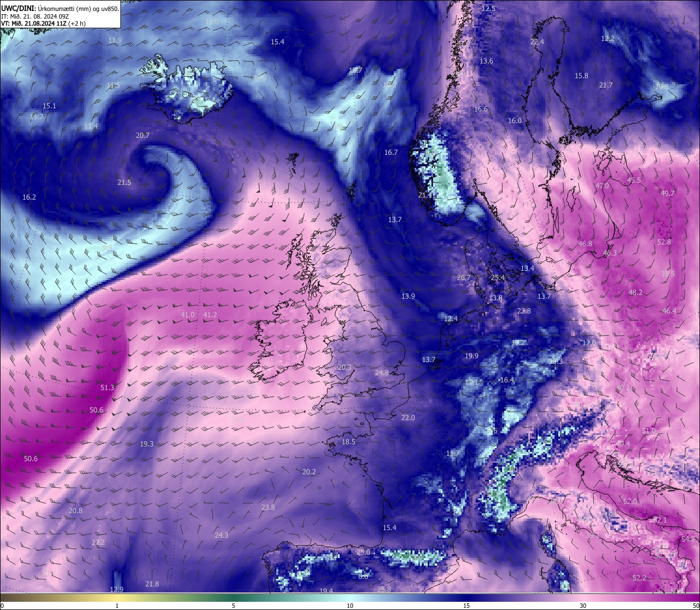Click the map value '46.4'
Viewport: 700px width, 610px height.
669,311
